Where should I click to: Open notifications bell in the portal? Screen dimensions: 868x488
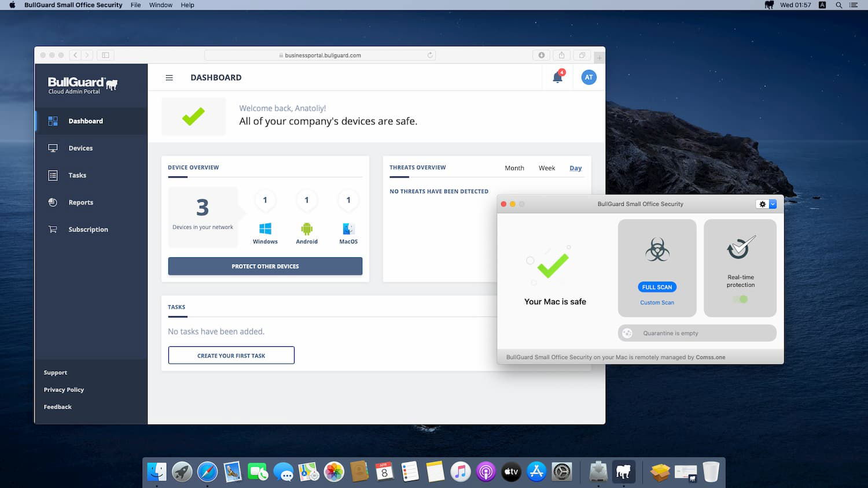[558, 77]
